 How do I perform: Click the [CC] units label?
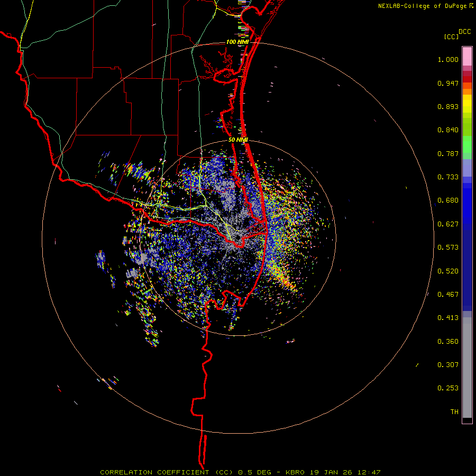point(452,36)
